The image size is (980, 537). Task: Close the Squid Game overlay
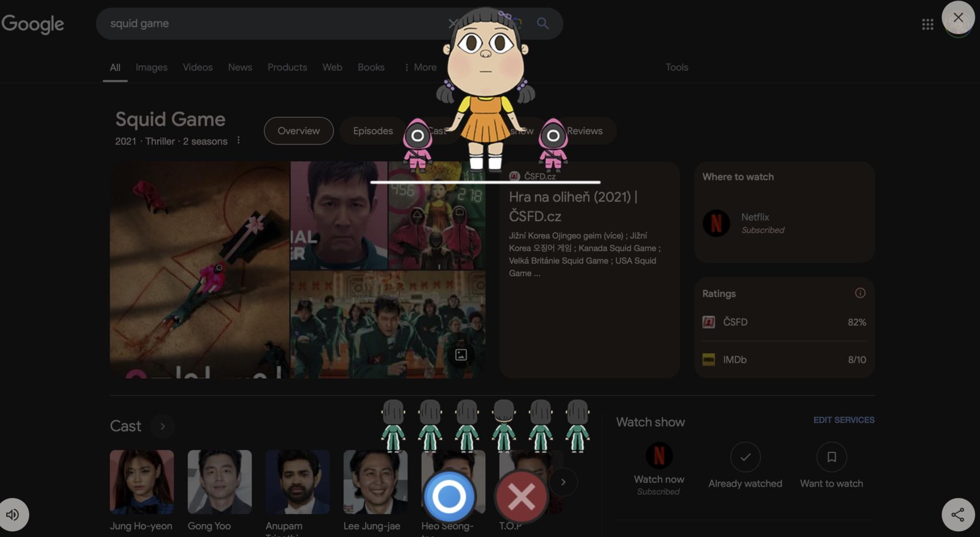coord(958,17)
